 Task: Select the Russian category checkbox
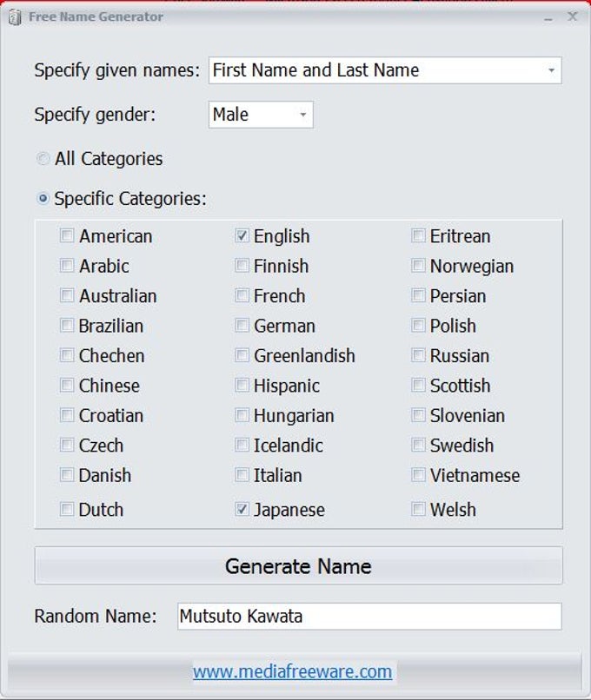418,356
